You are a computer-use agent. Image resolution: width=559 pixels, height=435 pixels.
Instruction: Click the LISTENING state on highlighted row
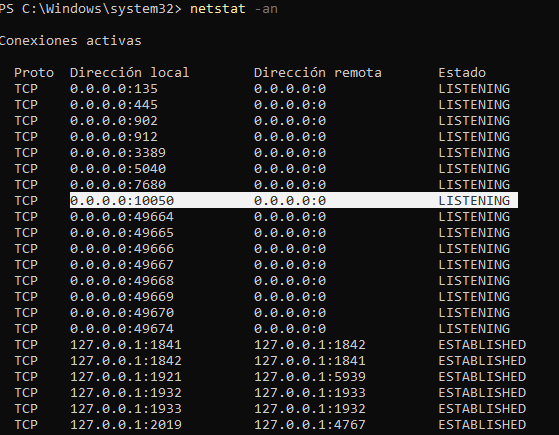pos(474,201)
